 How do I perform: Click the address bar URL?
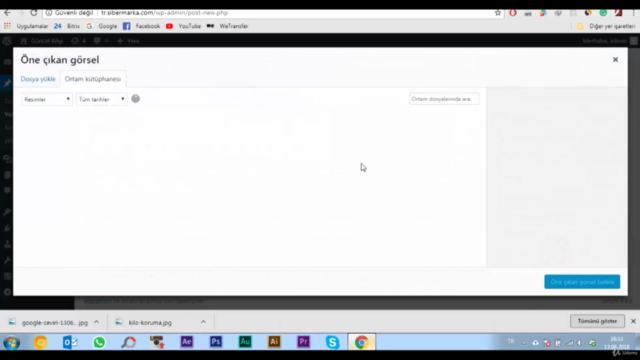[164, 13]
